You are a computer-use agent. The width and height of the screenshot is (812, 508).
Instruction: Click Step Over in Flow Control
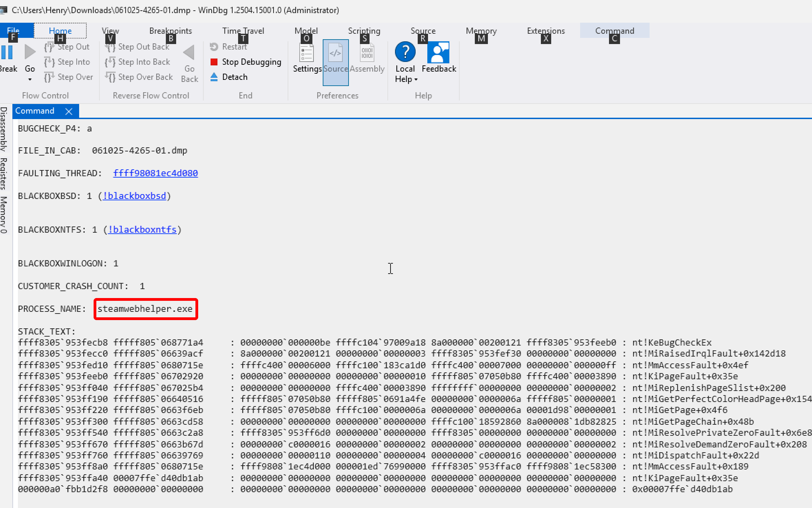pos(68,77)
